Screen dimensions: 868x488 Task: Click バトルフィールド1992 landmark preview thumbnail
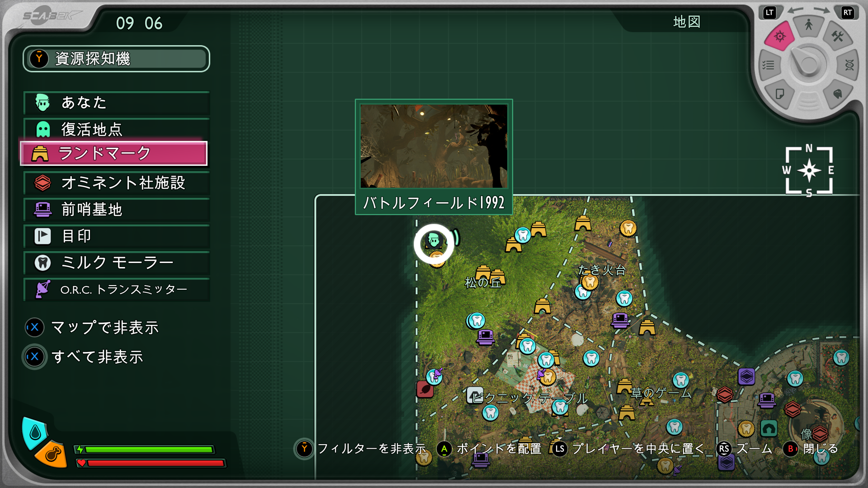pos(434,146)
